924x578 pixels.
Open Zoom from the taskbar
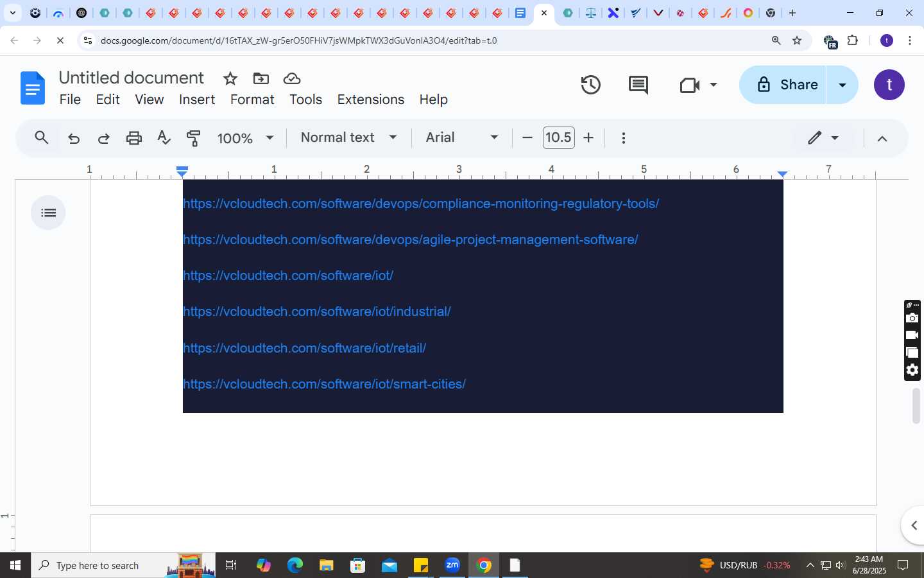click(452, 565)
